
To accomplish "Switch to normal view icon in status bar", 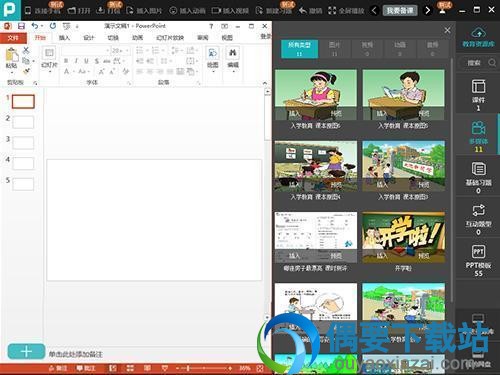I will tap(113, 368).
